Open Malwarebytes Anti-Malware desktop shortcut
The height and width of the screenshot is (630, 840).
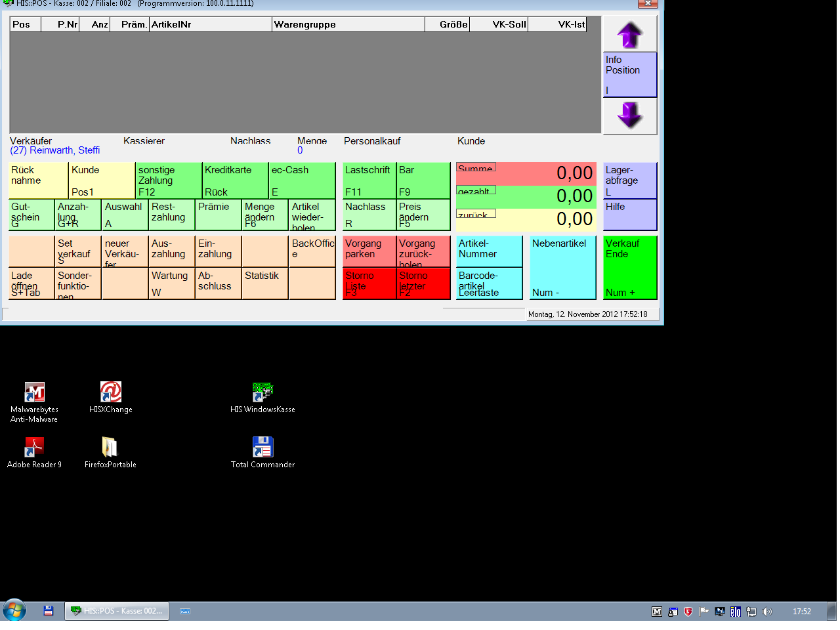pyautogui.click(x=34, y=402)
